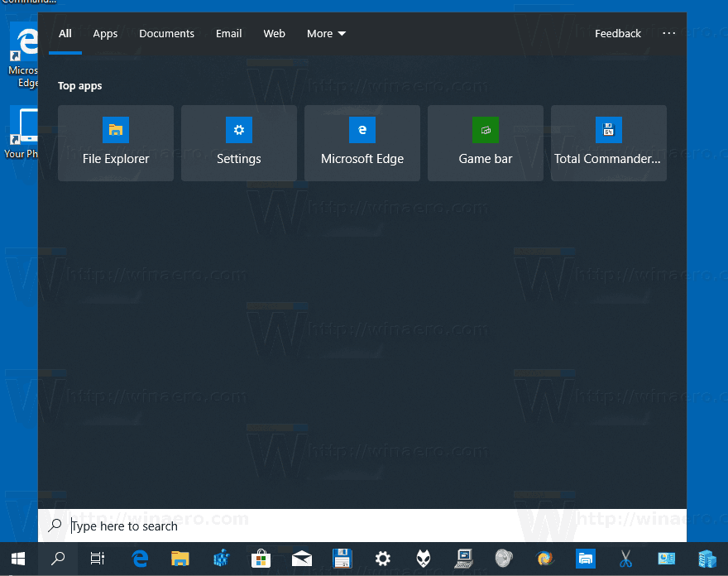Open the Mail envelope in taskbar
Image resolution: width=728 pixels, height=576 pixels.
click(302, 559)
